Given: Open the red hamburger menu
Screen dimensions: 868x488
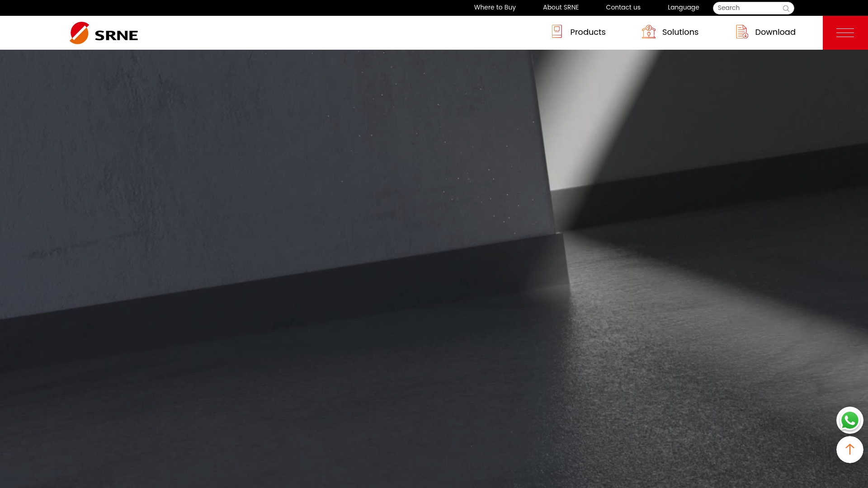Looking at the screenshot, I should click(x=845, y=32).
